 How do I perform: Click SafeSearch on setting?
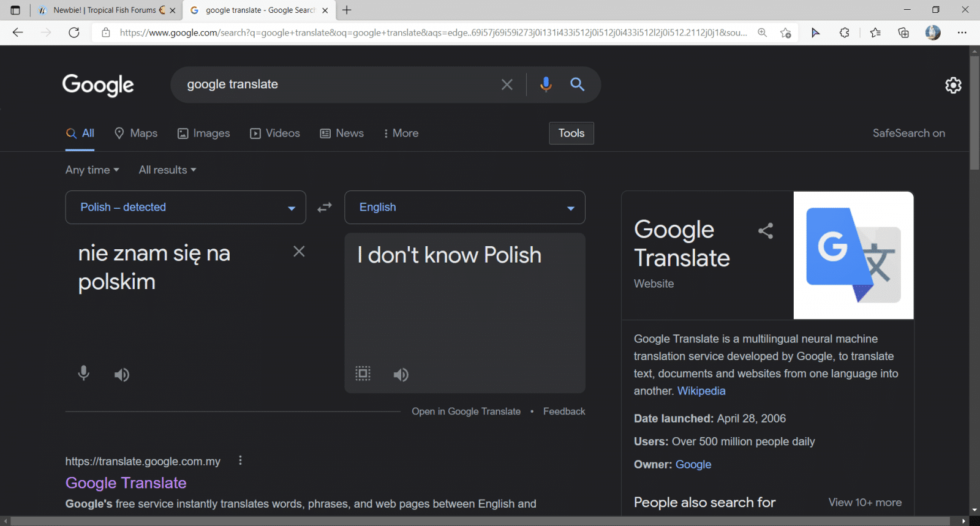click(909, 133)
